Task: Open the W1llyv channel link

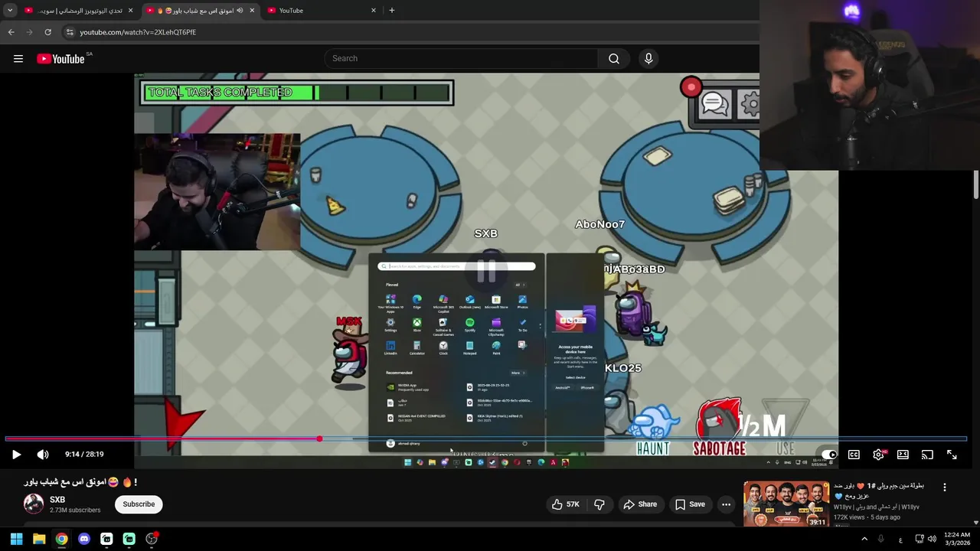Action: (x=877, y=507)
